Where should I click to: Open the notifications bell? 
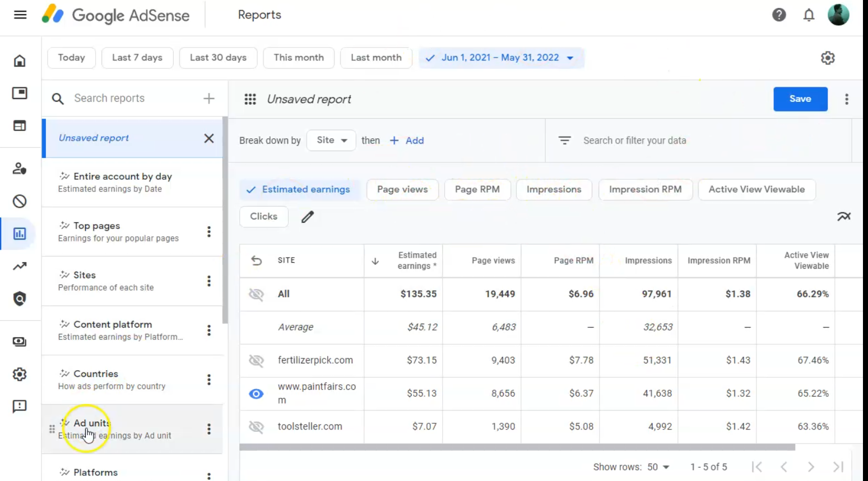[809, 15]
